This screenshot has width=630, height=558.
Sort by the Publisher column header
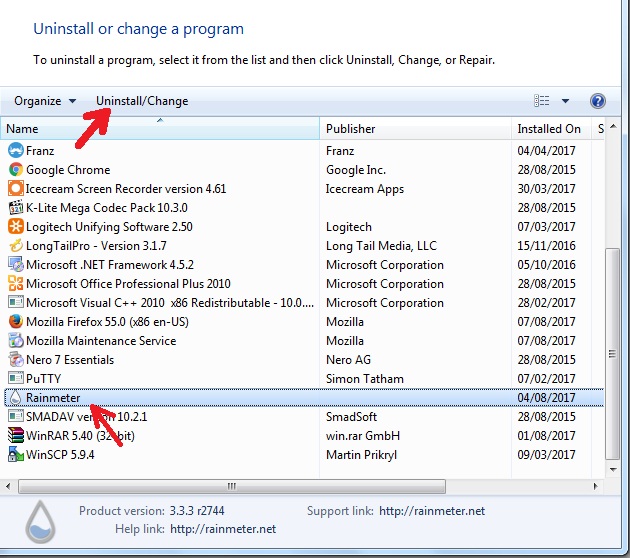415,129
